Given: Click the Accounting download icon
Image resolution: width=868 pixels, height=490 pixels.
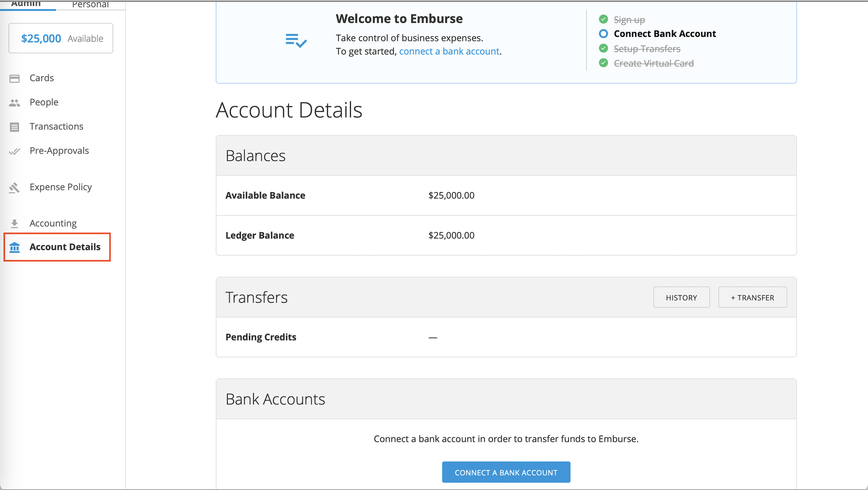Looking at the screenshot, I should click(14, 223).
